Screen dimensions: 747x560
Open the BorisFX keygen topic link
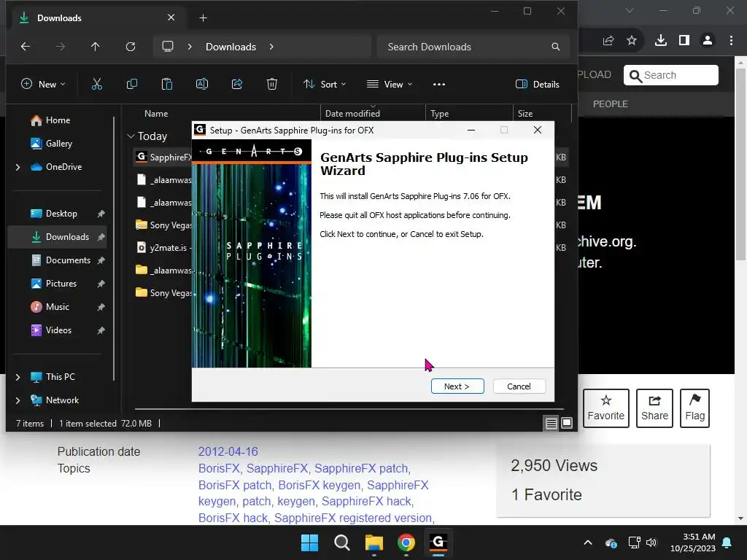(320, 485)
